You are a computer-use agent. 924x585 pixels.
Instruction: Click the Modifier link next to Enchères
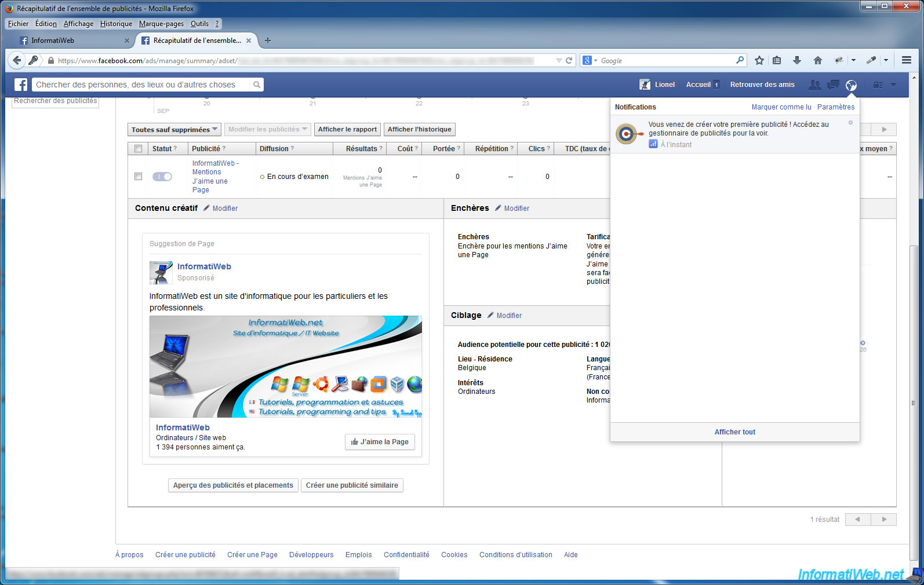[516, 209]
